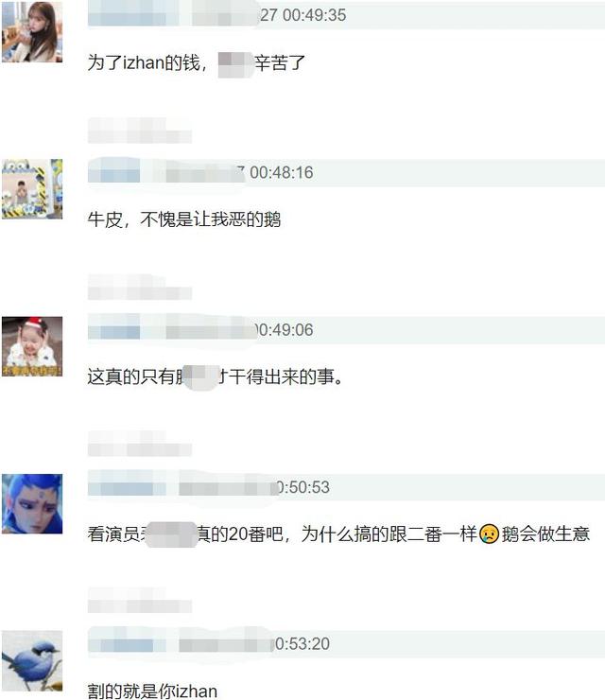
Task: Click blurred username beside 00:49:35 timestamp
Action: click(174, 15)
